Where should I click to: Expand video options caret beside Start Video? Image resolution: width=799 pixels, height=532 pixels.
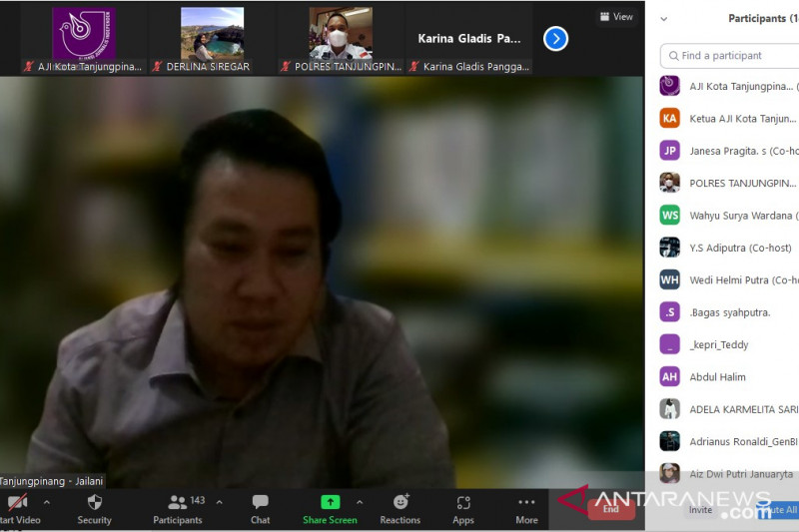47,502
